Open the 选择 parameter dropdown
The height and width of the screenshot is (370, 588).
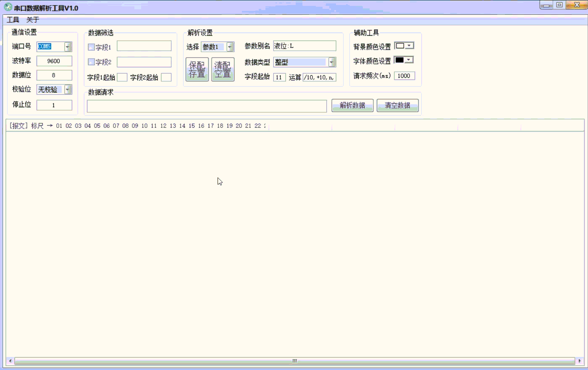click(230, 47)
